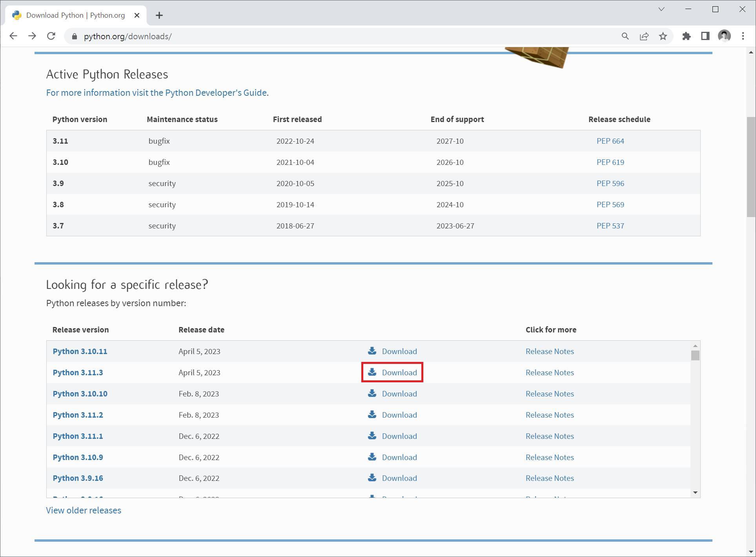This screenshot has height=557, width=756.
Task: Open Chrome three-dot menu
Action: point(743,36)
